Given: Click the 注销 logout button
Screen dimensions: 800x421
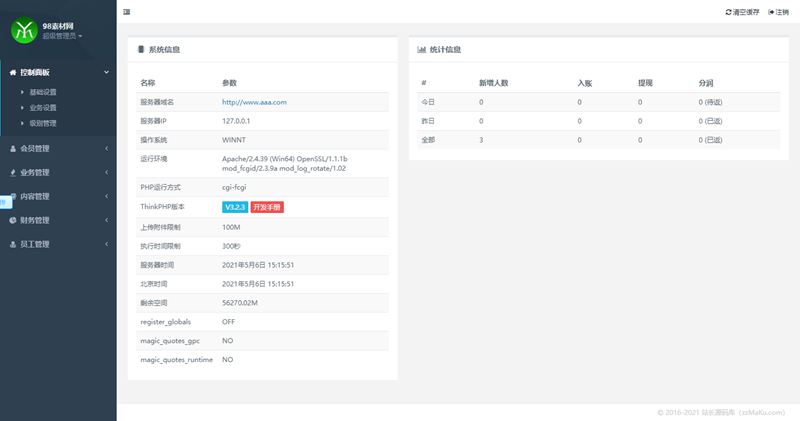Looking at the screenshot, I should pyautogui.click(x=779, y=12).
